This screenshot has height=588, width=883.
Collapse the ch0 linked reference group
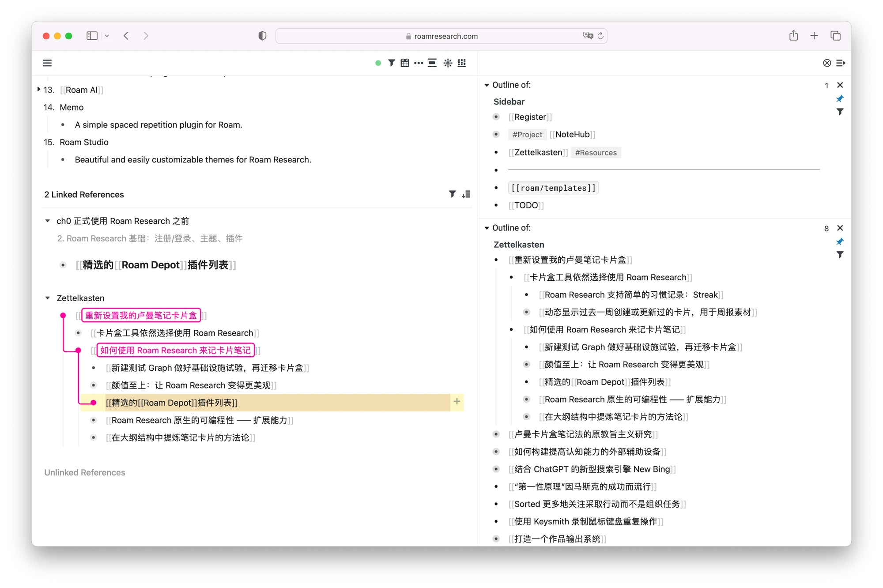[48, 221]
